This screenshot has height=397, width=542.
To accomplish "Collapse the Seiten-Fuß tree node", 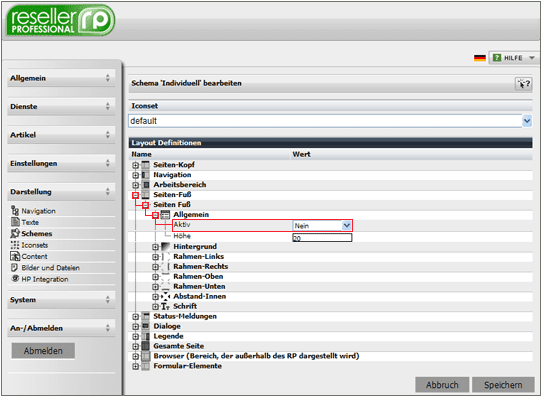I will coord(136,195).
